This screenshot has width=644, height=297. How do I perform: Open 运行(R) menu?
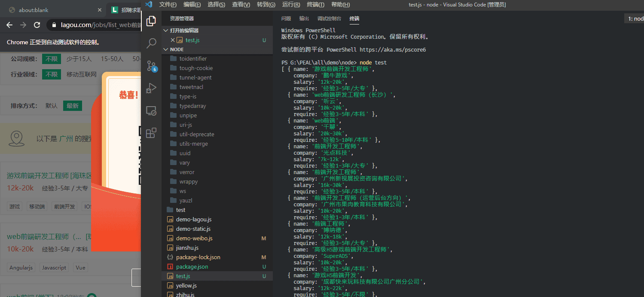point(291,5)
